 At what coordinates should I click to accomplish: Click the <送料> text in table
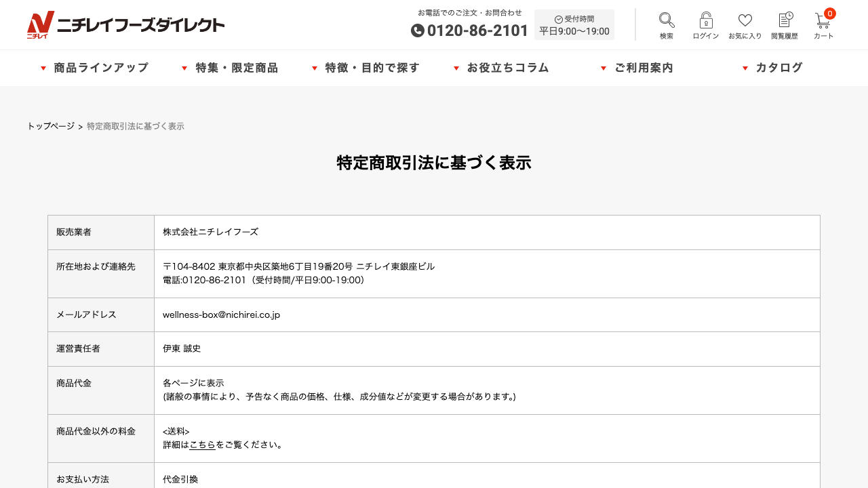tap(176, 431)
